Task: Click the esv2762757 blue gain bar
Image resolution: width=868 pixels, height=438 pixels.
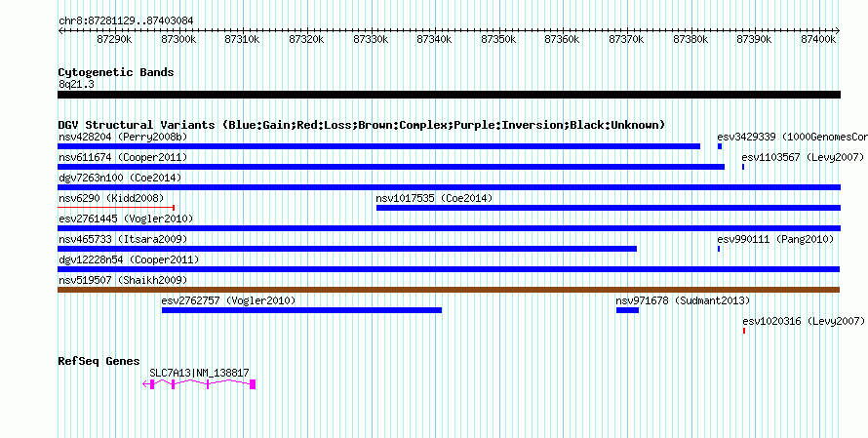Action: coord(301,310)
